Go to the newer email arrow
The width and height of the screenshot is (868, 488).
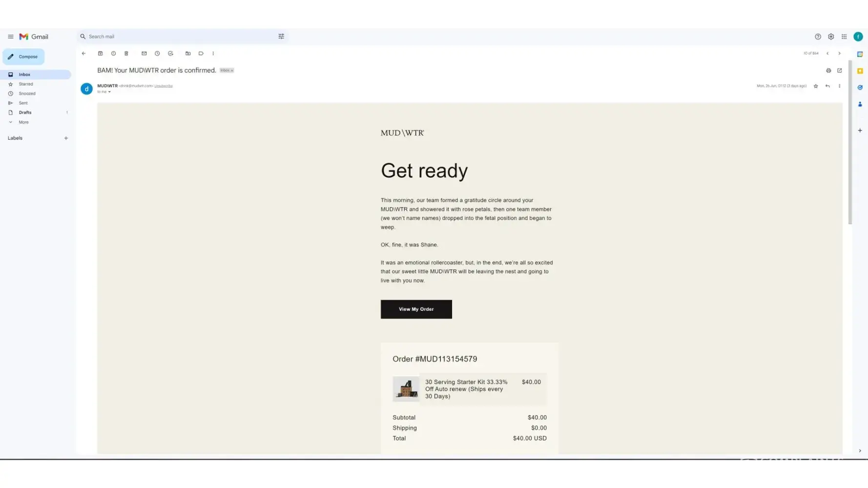pos(827,54)
